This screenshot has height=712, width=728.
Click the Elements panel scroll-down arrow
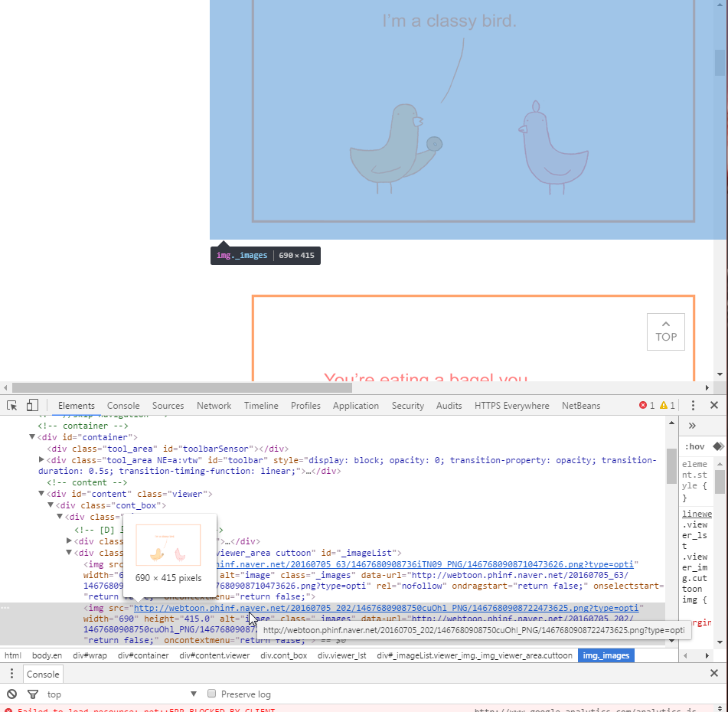coord(671,641)
